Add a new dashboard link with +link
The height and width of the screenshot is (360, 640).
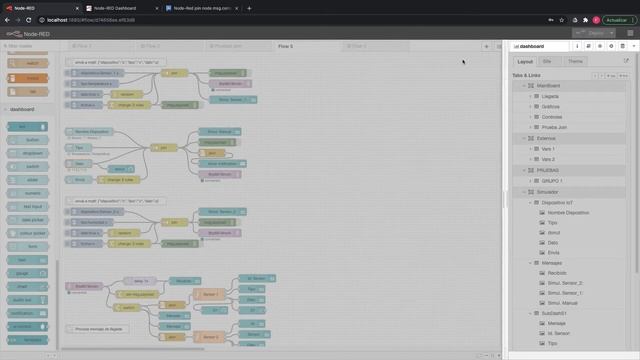[x=623, y=76]
